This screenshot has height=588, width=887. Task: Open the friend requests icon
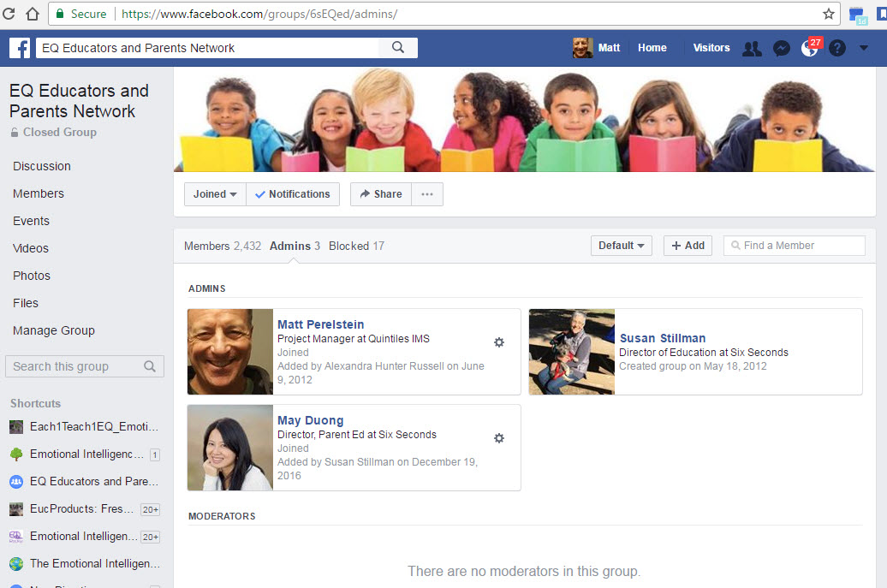[x=752, y=49]
